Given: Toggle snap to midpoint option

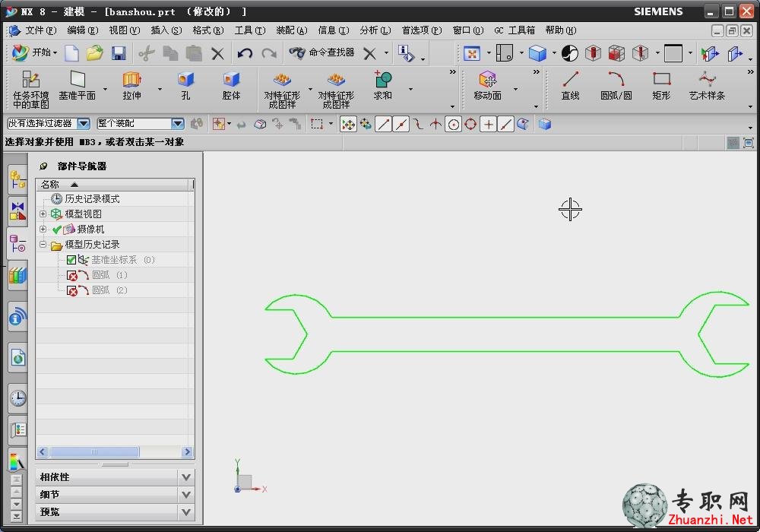Looking at the screenshot, I should tap(401, 125).
